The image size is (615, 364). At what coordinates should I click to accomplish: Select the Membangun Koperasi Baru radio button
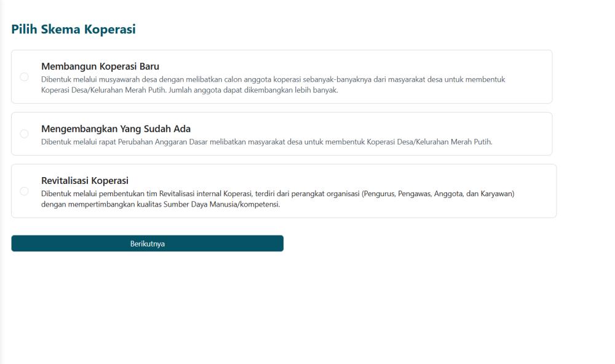pos(25,77)
